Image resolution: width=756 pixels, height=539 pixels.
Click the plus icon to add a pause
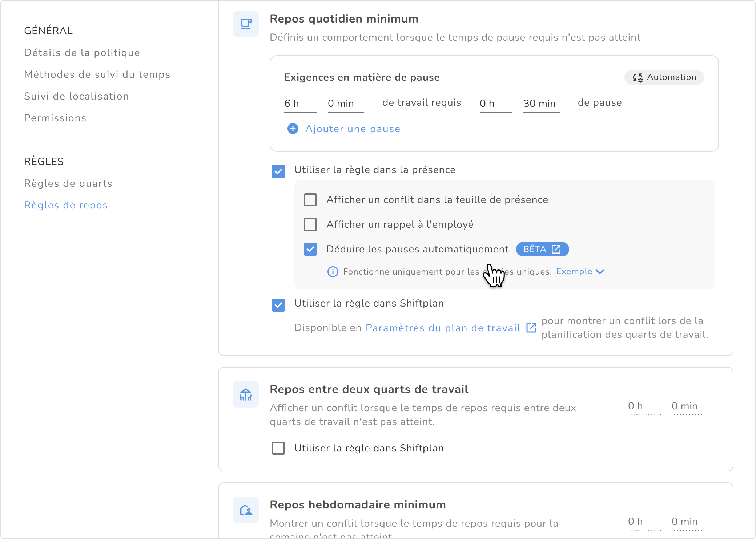(293, 129)
